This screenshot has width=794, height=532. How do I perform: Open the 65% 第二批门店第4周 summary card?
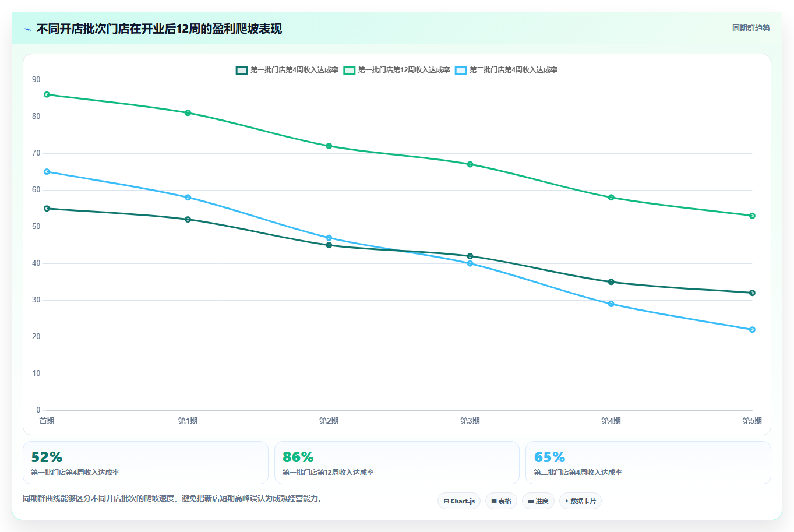click(648, 463)
